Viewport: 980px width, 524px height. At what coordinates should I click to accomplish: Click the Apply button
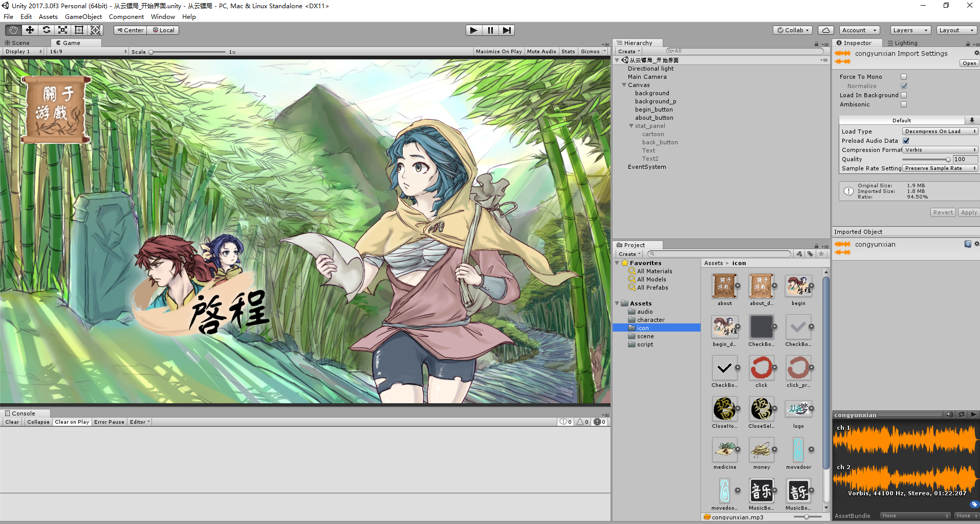pos(969,212)
